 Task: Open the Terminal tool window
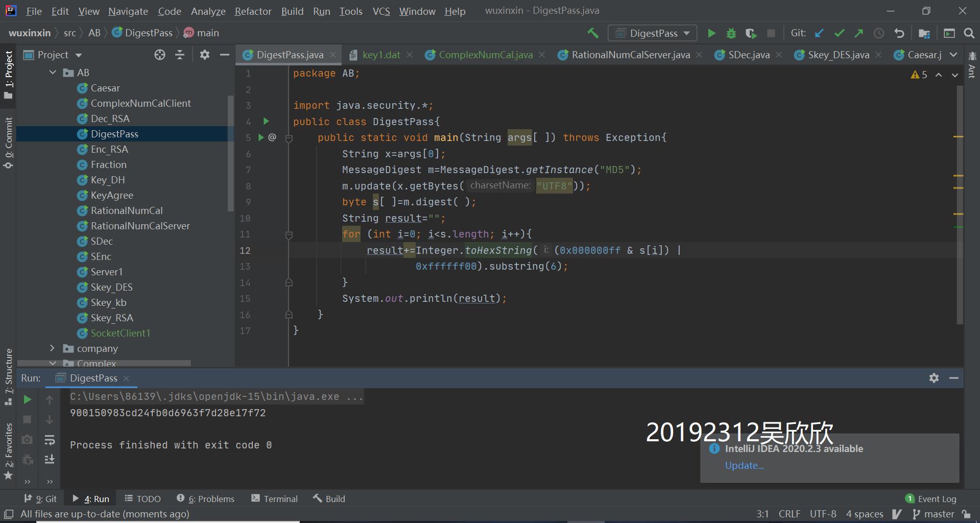(275, 498)
